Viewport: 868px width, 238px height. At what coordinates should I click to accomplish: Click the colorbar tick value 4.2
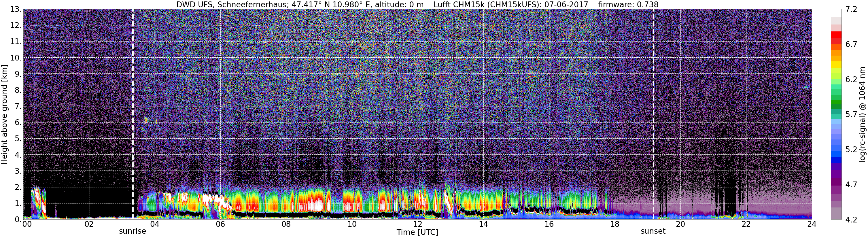pos(851,220)
